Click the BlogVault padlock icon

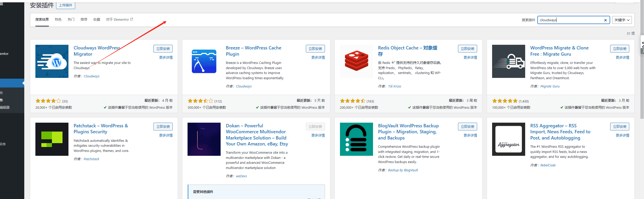click(356, 139)
